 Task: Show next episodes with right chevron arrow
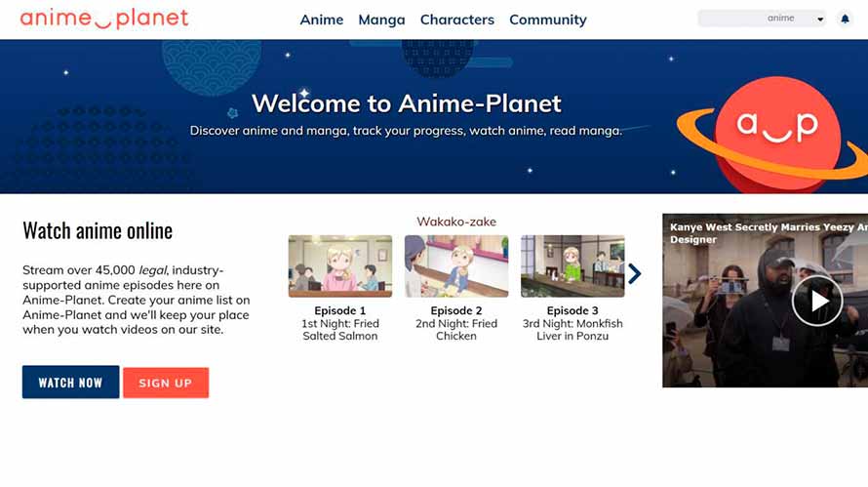click(x=635, y=273)
